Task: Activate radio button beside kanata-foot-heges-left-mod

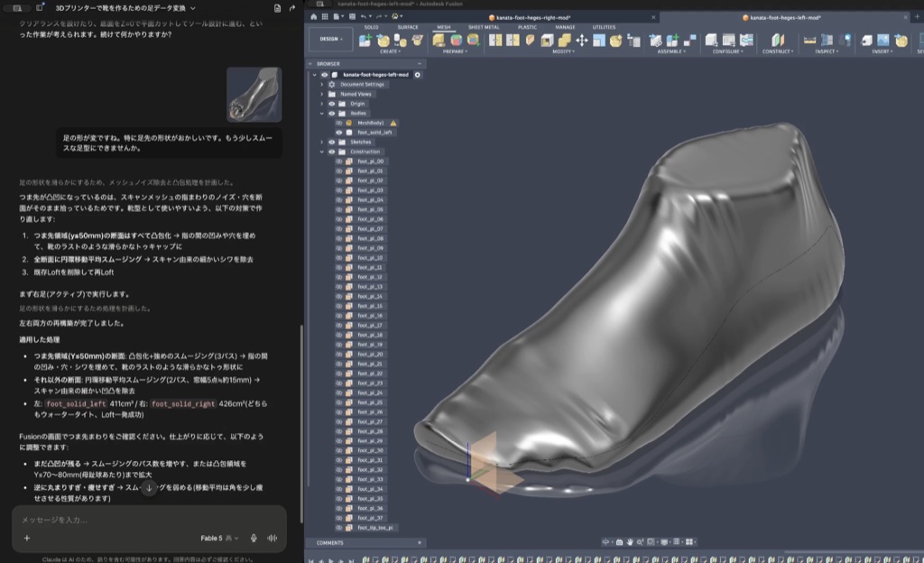Action: 417,75
